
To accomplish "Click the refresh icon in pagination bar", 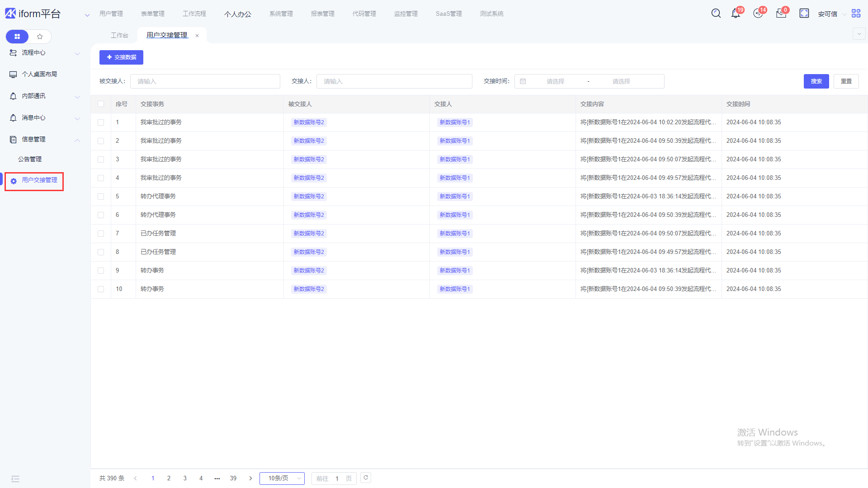I will coord(366,478).
